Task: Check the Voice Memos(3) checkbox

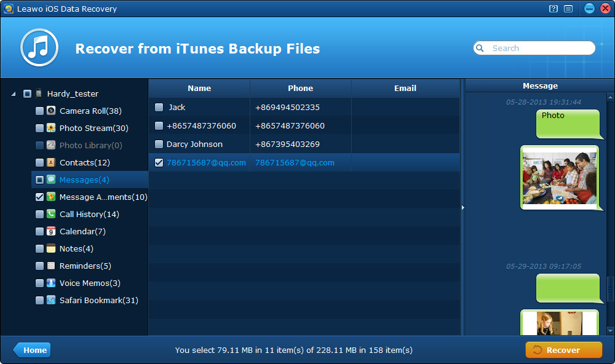Action: [x=39, y=283]
